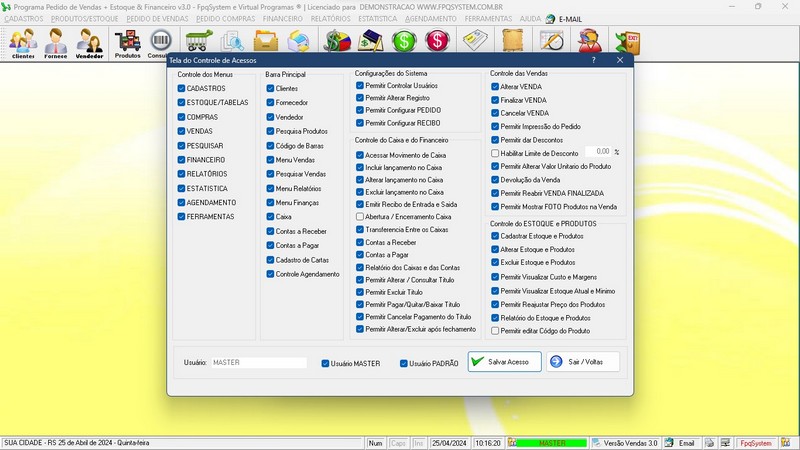The image size is (800, 450).
Task: Toggle the Usuário PADRÃO checkbox
Action: tap(404, 364)
